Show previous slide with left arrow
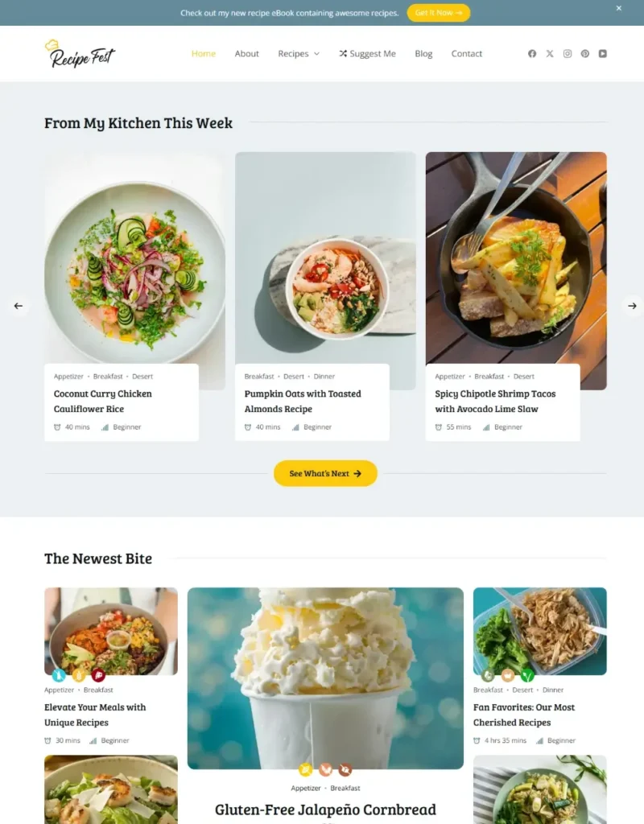The width and height of the screenshot is (644, 824). pyautogui.click(x=19, y=306)
